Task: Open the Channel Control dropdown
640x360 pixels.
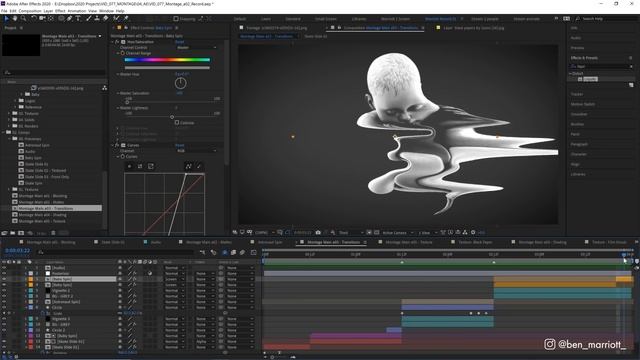Action: pos(197,47)
